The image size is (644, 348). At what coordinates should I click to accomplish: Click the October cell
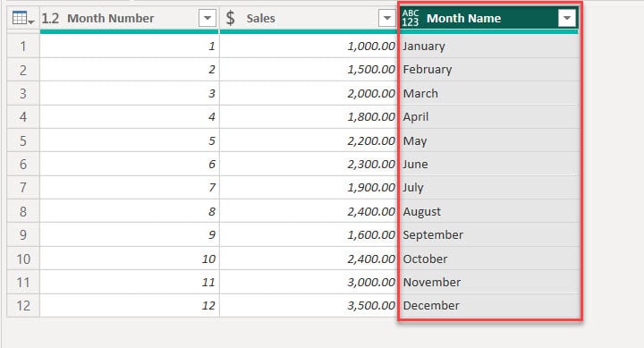pos(488,259)
